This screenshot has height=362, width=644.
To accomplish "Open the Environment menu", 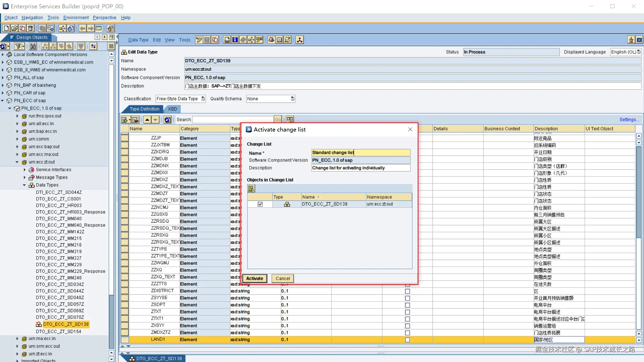I will 76,17.
